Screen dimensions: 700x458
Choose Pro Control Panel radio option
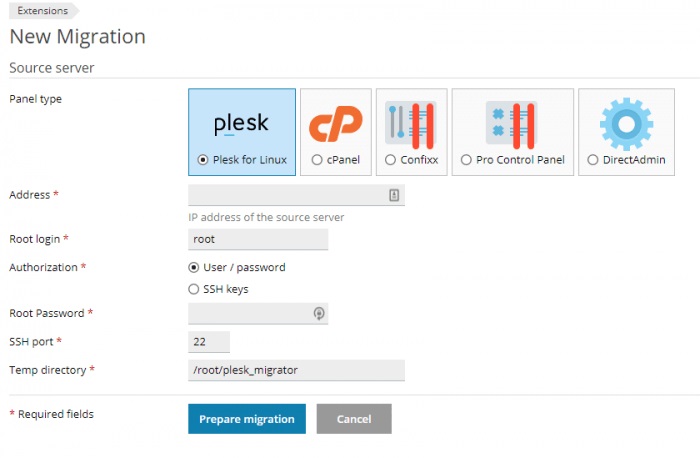466,160
